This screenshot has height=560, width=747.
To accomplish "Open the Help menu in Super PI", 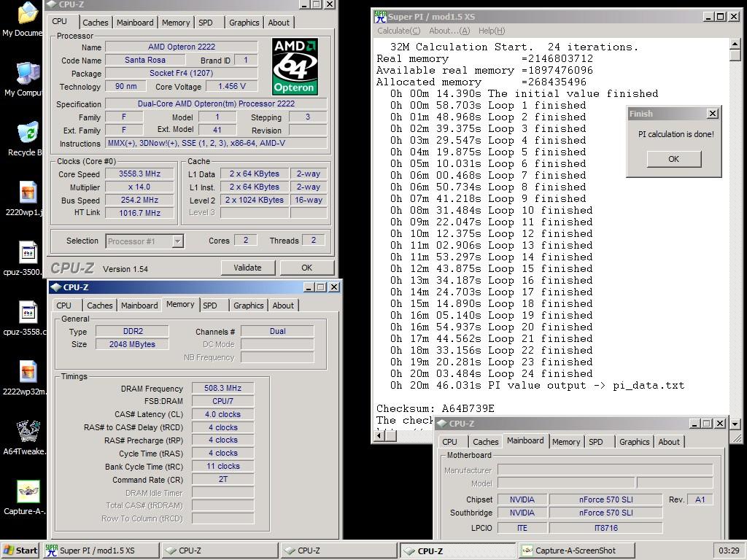I will tap(492, 31).
